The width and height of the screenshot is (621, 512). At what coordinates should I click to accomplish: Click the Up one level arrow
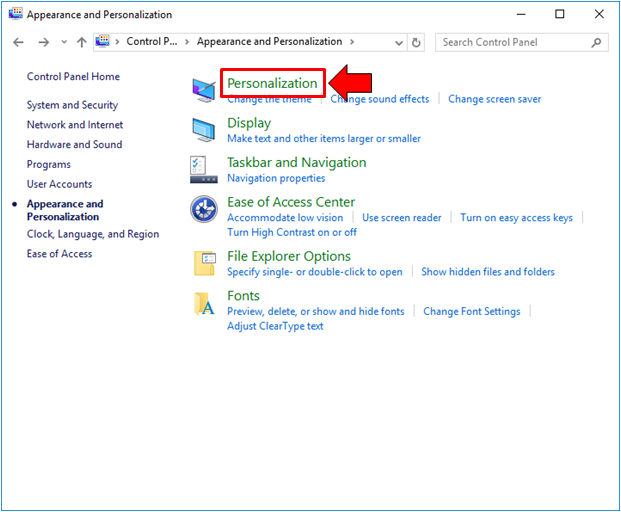(x=81, y=42)
